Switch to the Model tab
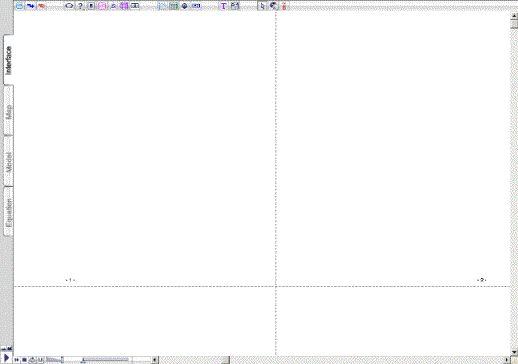The width and height of the screenshot is (518, 364). 9,162
